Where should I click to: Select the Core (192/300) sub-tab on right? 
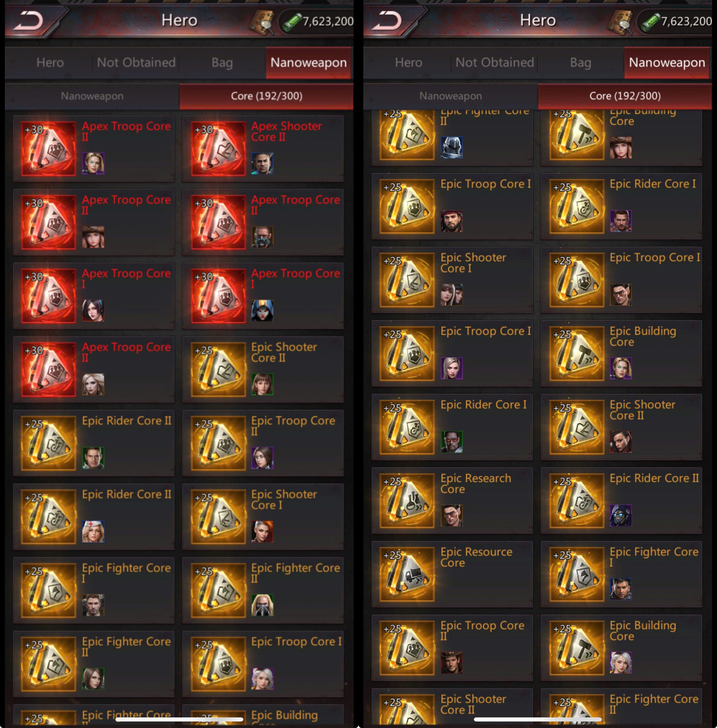625,96
